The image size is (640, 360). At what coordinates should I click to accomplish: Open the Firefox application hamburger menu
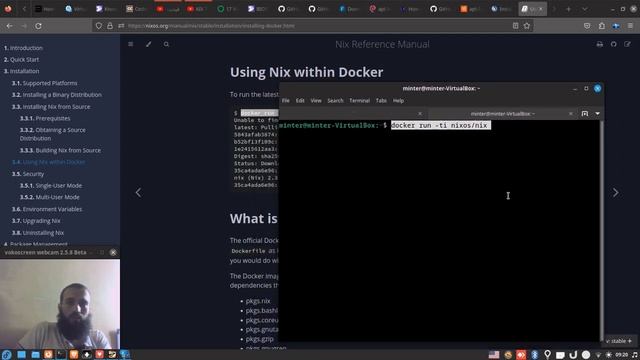[630, 26]
